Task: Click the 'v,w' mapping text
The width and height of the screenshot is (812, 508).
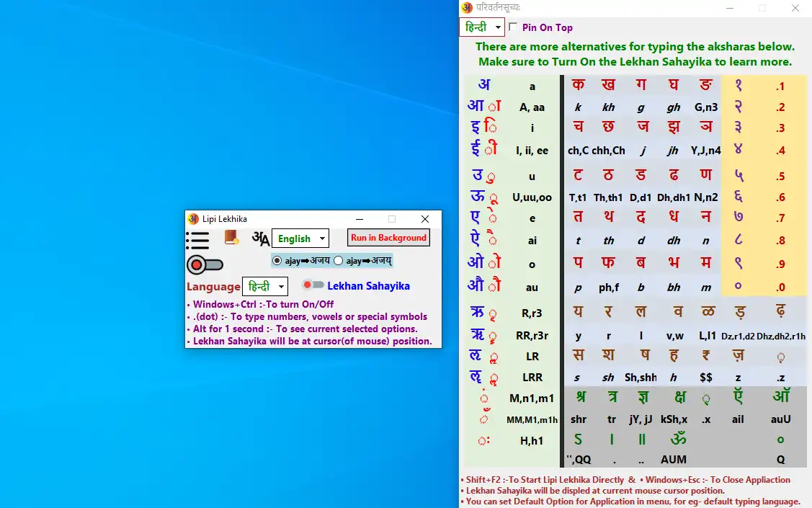Action: coord(675,336)
